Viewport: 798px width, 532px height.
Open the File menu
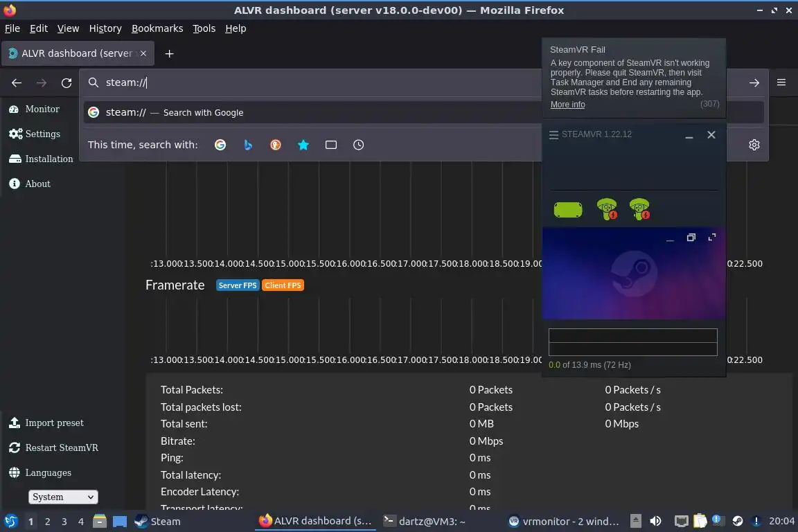click(12, 28)
